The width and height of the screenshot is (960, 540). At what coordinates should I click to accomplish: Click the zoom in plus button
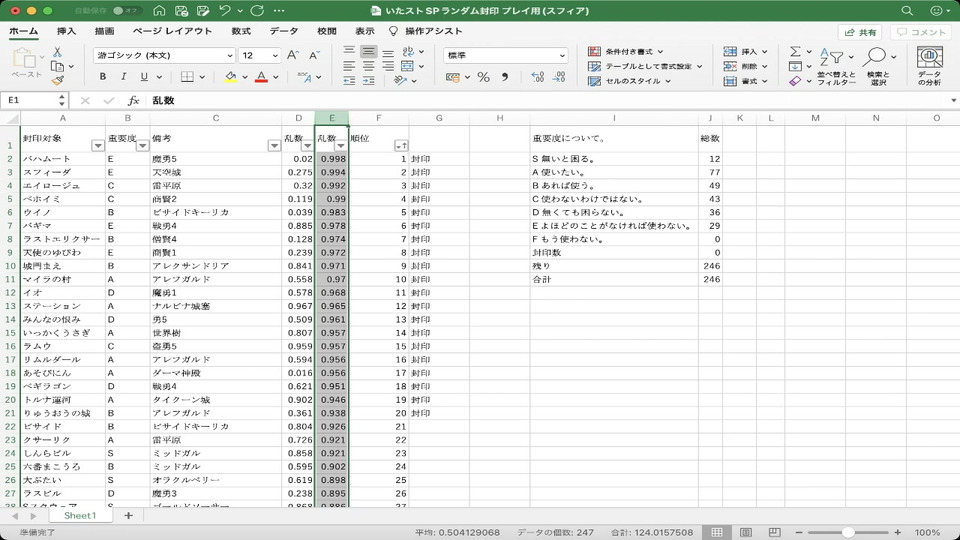898,532
